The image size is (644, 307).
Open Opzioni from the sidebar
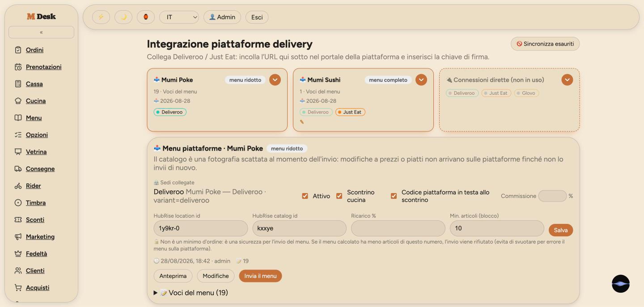[37, 135]
